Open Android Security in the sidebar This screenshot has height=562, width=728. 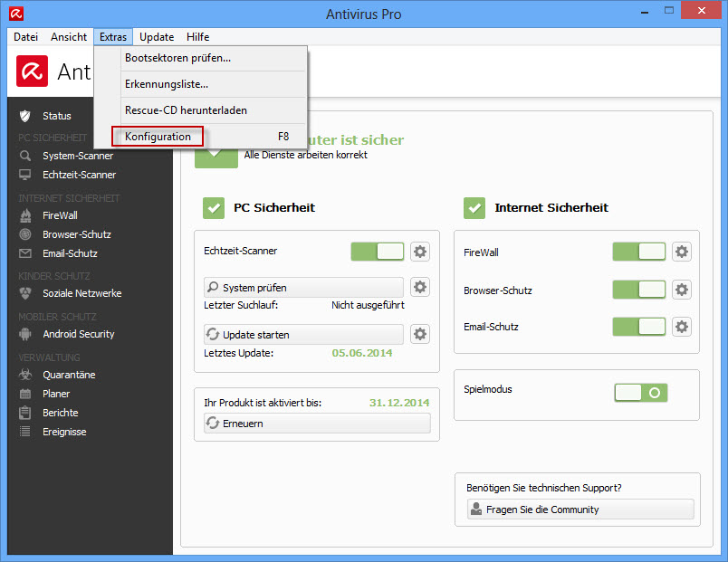[x=79, y=334]
